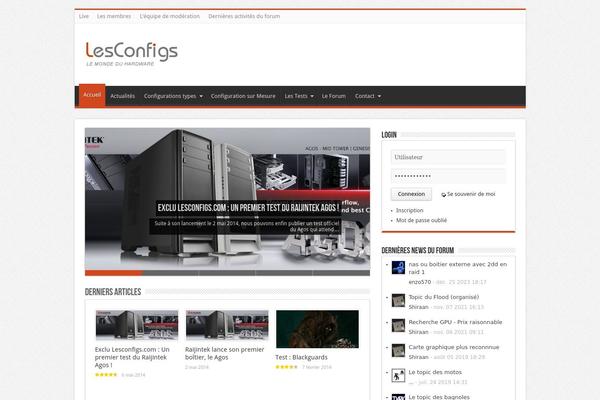Open the Live top link
Screen dimensions: 600x400
(84, 16)
